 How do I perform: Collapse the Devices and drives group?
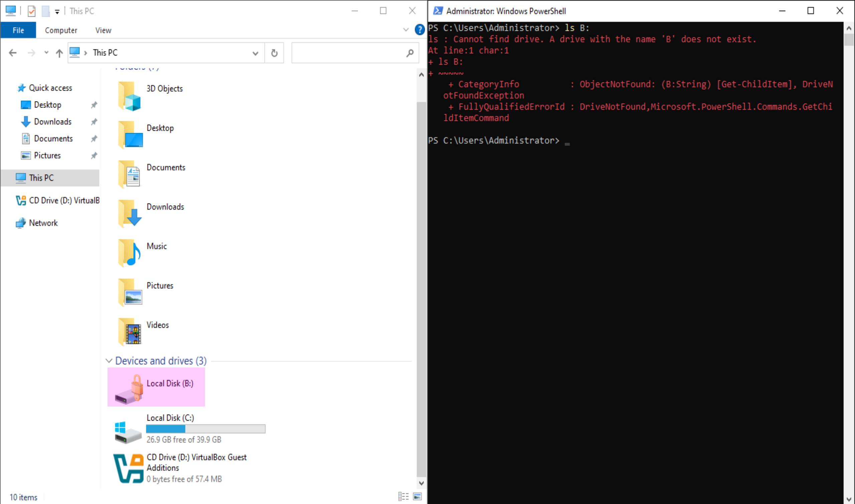109,361
